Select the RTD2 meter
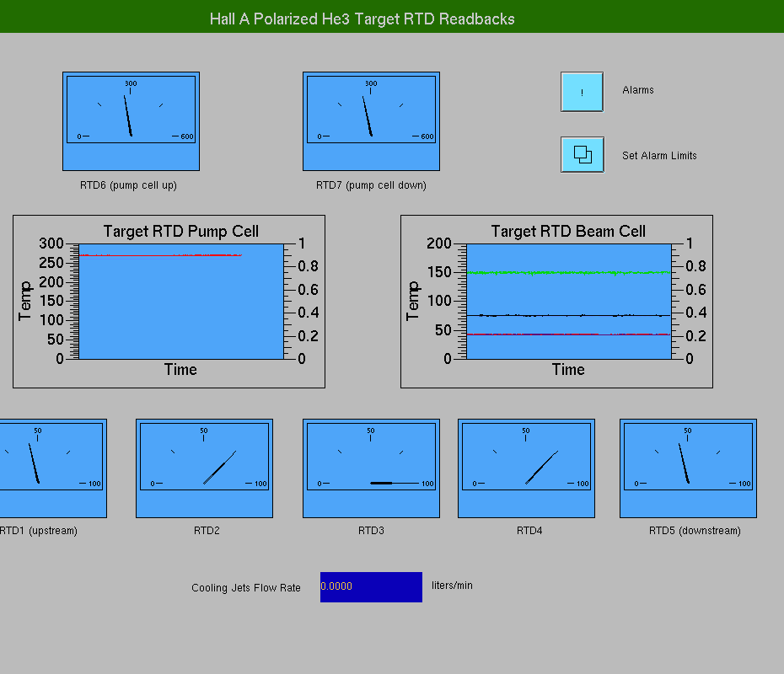This screenshot has width=784, height=674. (x=205, y=468)
